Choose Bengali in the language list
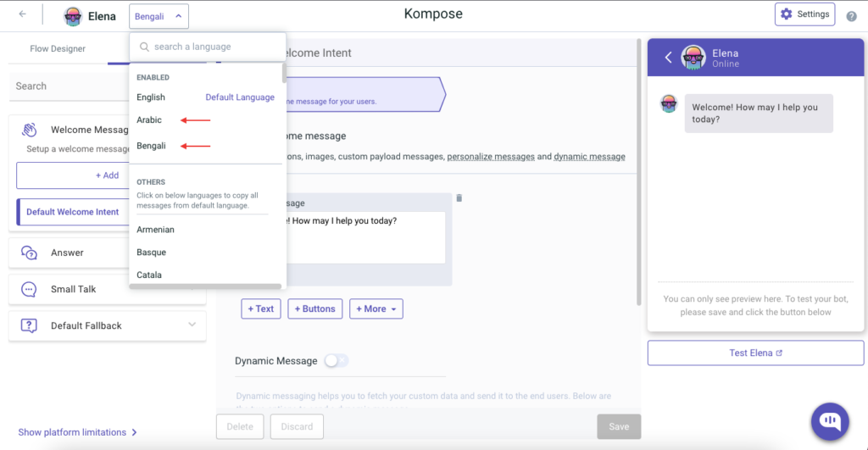Image resolution: width=868 pixels, height=450 pixels. (151, 146)
